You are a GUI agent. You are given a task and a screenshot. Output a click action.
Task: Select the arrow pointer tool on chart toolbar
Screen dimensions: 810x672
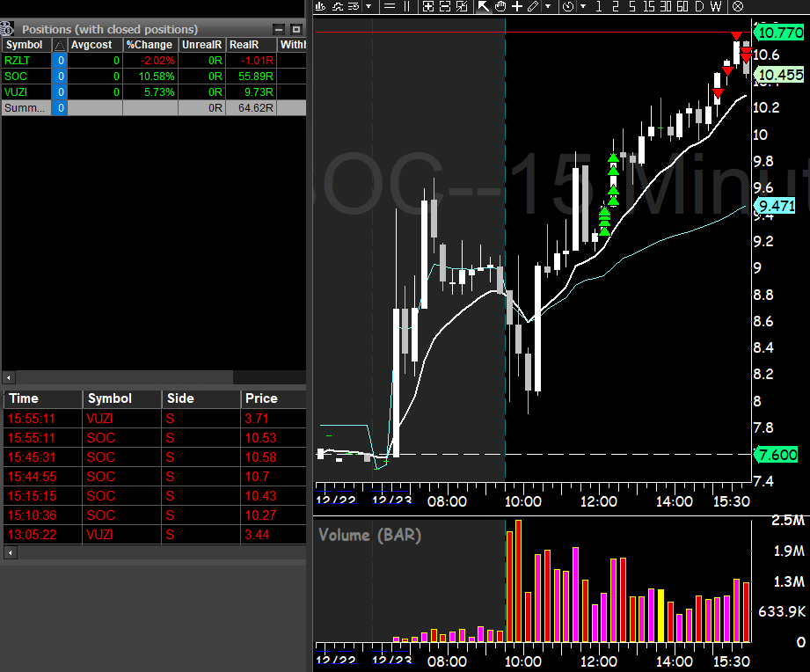(481, 7)
